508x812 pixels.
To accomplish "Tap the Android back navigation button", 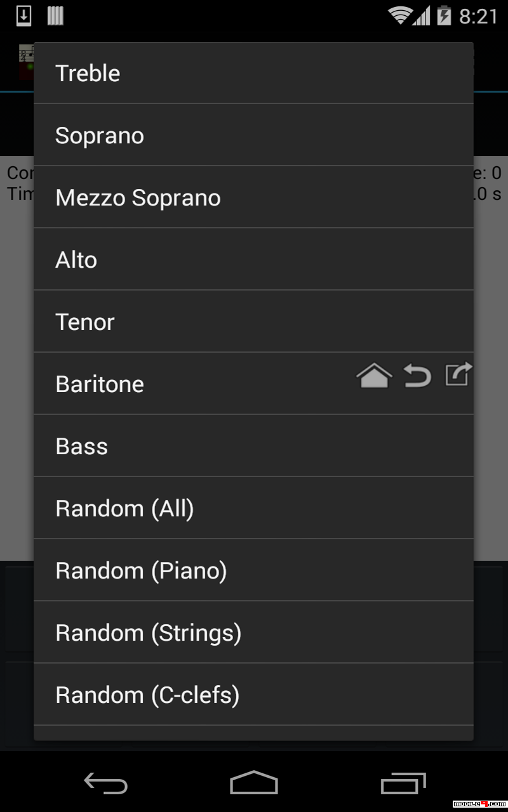I will point(106,783).
